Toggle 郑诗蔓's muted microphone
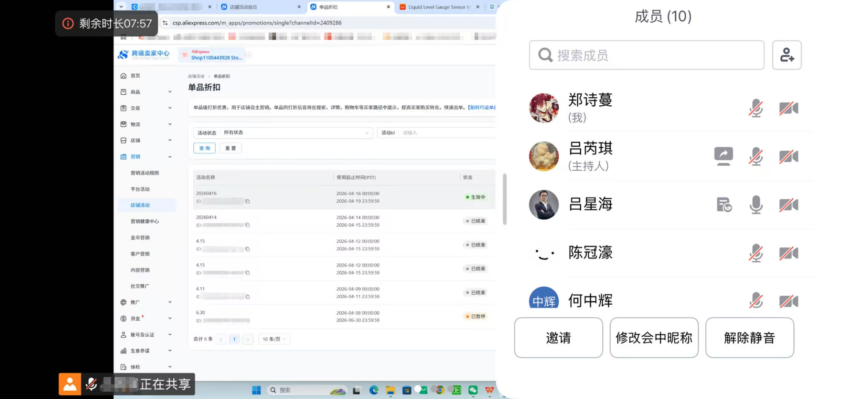Image resolution: width=868 pixels, height=399 pixels. 756,108
